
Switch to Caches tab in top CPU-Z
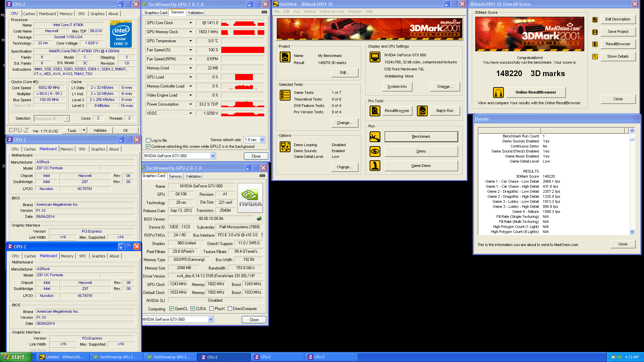pos(29,14)
